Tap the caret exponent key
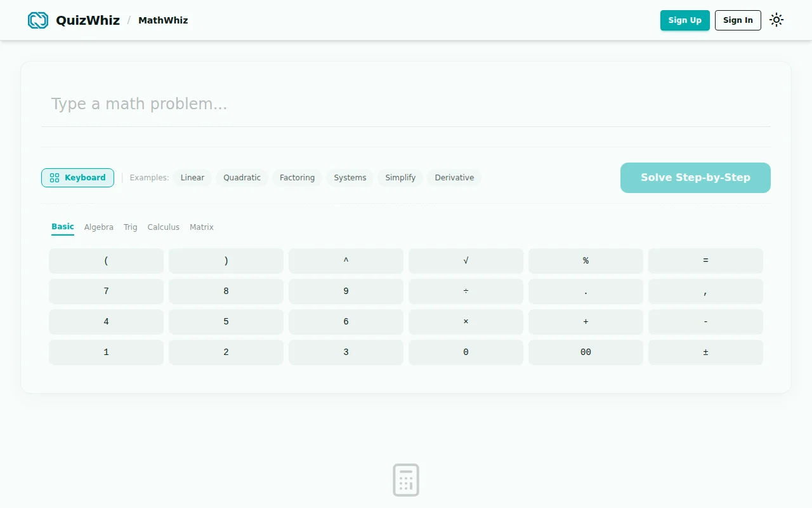The height and width of the screenshot is (508, 812). (x=346, y=261)
